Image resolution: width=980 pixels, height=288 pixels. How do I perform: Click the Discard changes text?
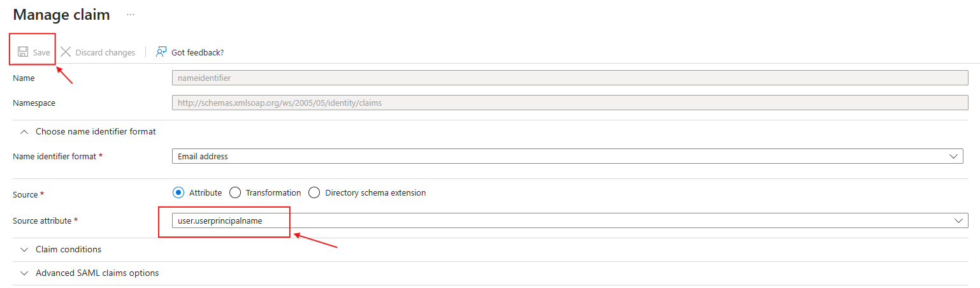point(105,52)
